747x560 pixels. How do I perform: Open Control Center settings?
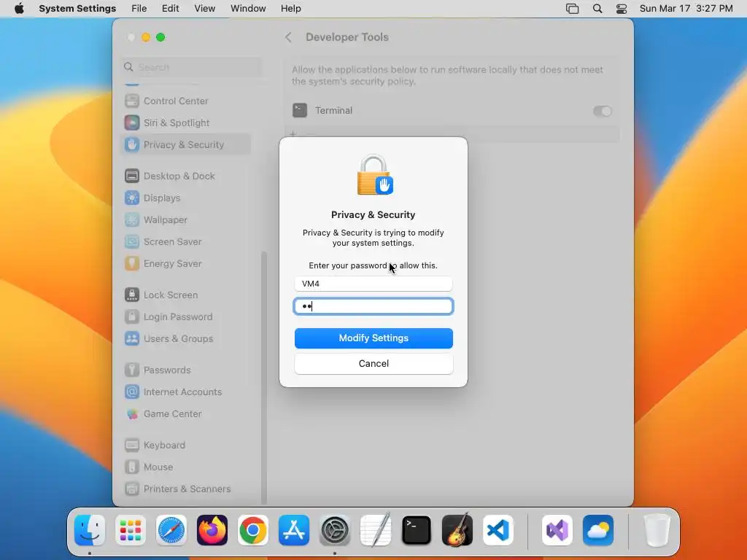pos(185,101)
